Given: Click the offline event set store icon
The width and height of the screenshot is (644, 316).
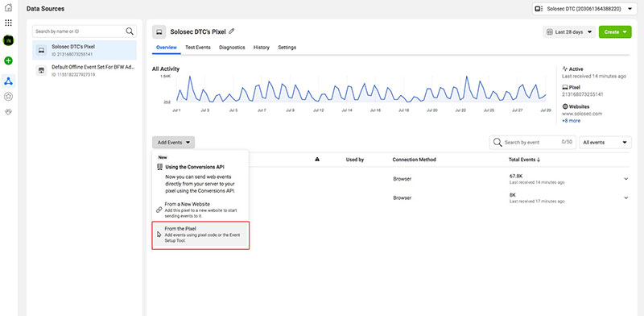Looking at the screenshot, I should point(41,71).
